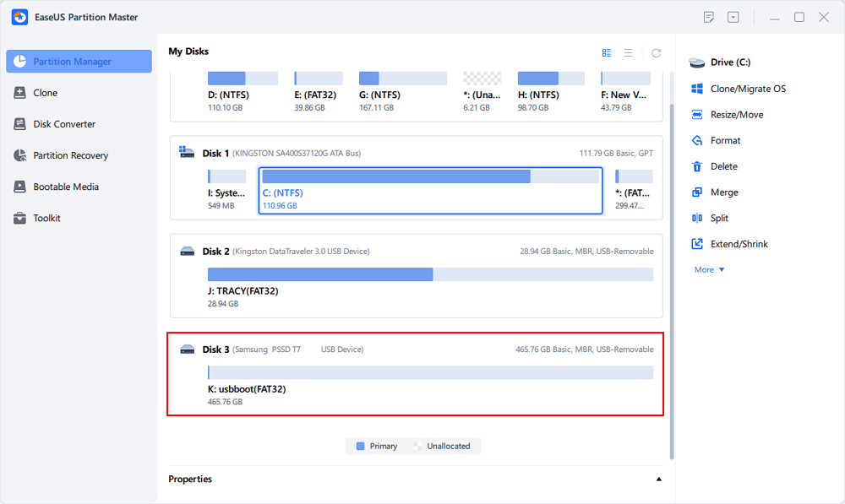Choose Merge for drive C

coord(724,192)
